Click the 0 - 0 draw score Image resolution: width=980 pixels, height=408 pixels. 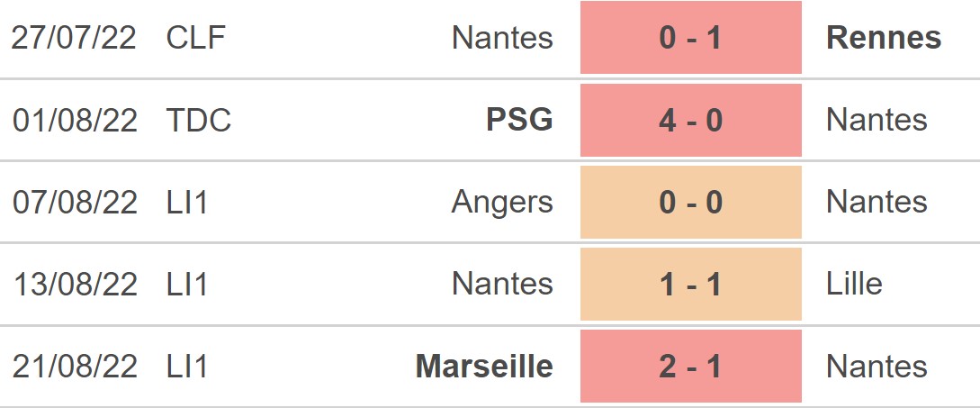(x=690, y=202)
